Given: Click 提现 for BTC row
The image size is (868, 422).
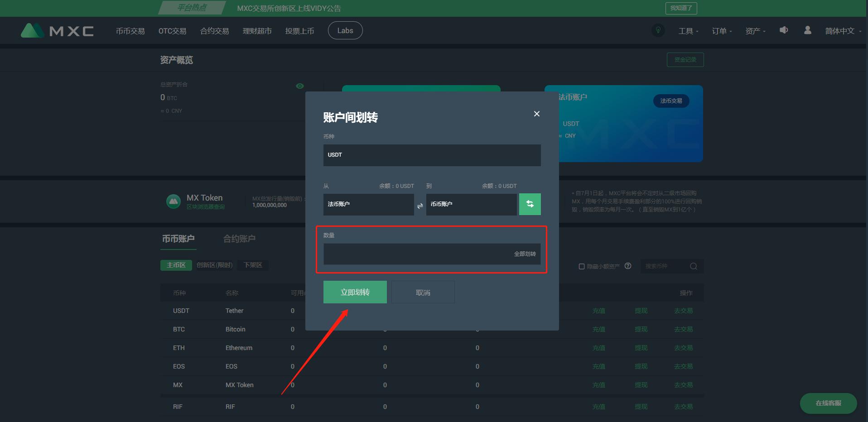Looking at the screenshot, I should coord(641,329).
